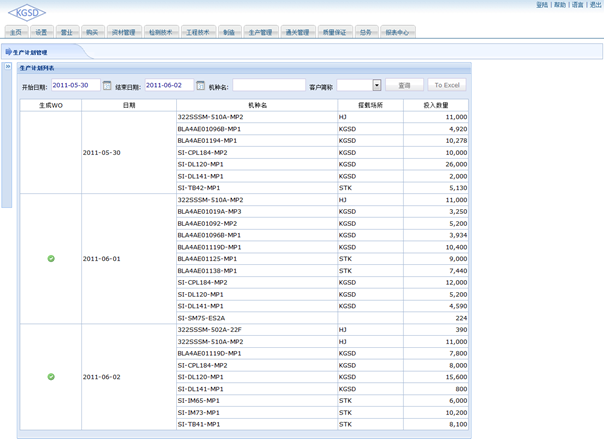Switch to the 工程技术 tab
The height and width of the screenshot is (439, 604).
click(198, 32)
